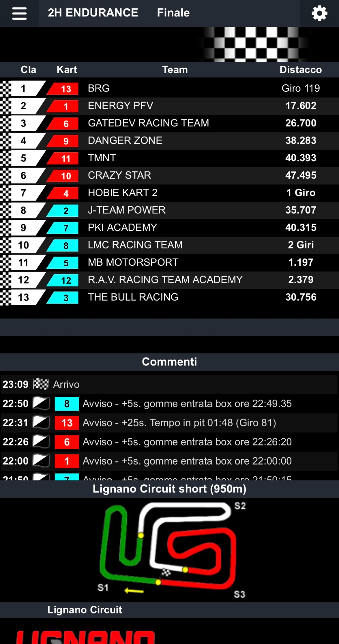This screenshot has width=339, height=644.
Task: Open the hamburger navigation menu
Action: [19, 13]
